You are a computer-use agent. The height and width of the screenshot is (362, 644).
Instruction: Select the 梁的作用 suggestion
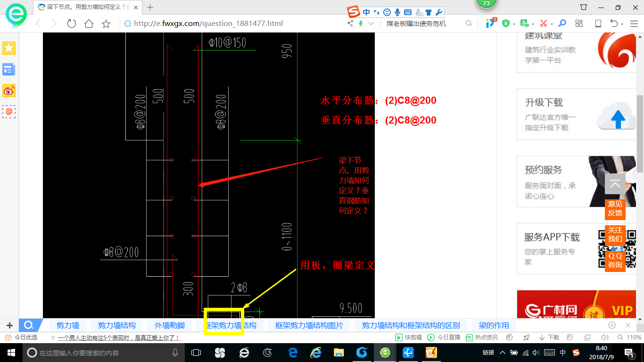point(494,325)
